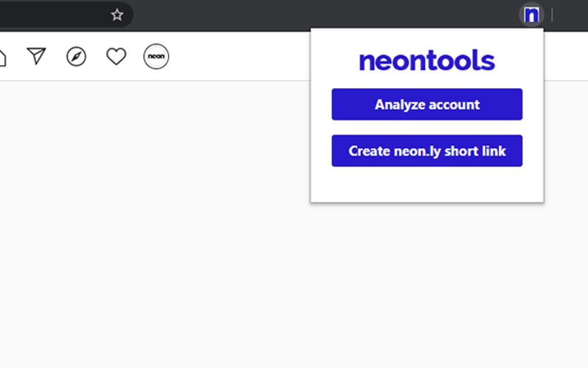
Task: Open the Instagram Direct Messages paper plane icon
Action: (36, 56)
